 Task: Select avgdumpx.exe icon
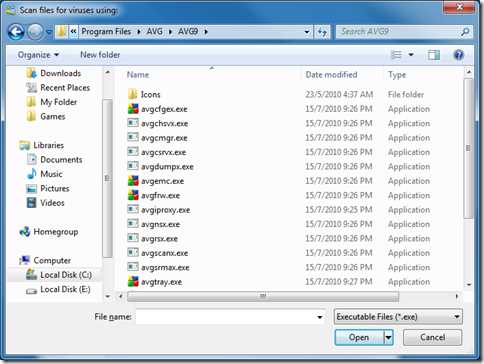tap(133, 166)
